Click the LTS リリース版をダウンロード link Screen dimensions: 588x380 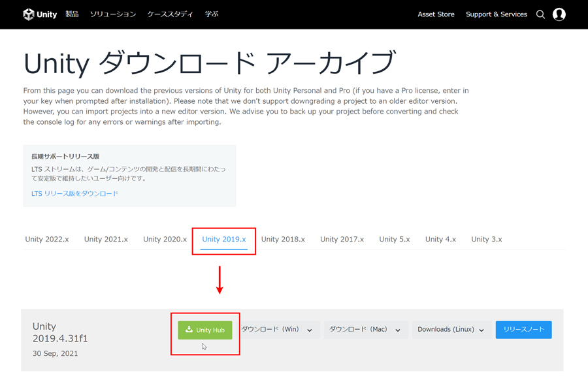tap(74, 194)
